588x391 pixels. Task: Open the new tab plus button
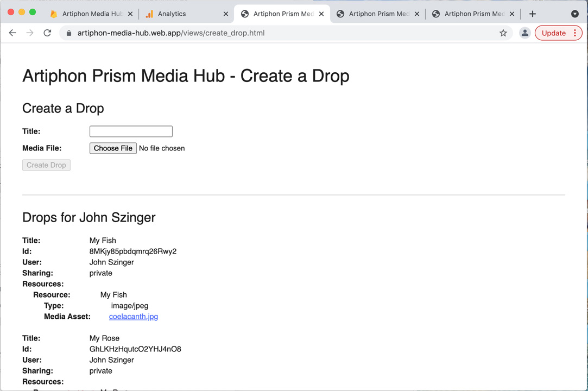pos(533,14)
